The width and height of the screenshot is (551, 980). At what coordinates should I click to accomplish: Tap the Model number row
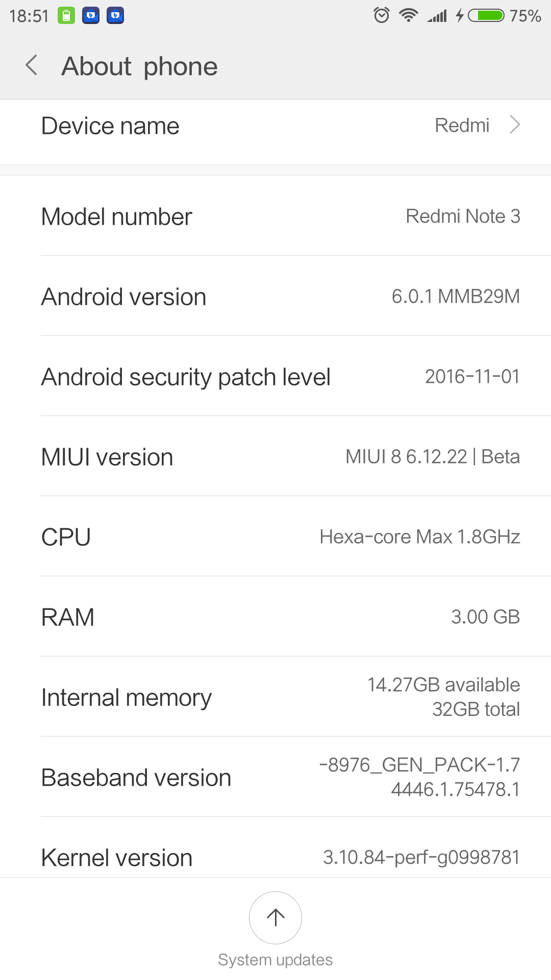[x=275, y=216]
